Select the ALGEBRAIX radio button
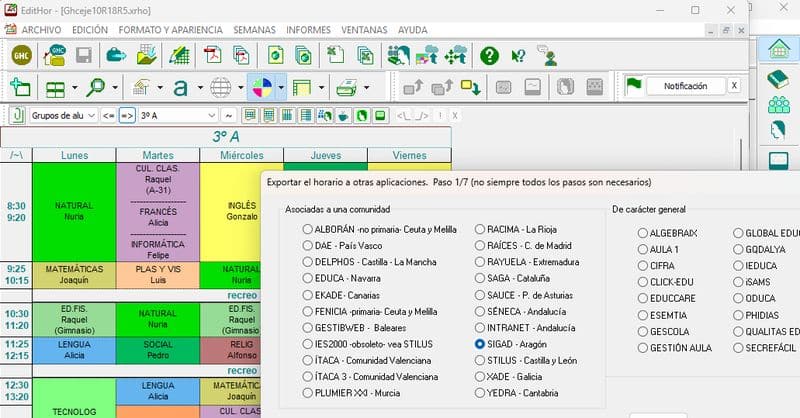800x418 pixels. tap(667, 233)
